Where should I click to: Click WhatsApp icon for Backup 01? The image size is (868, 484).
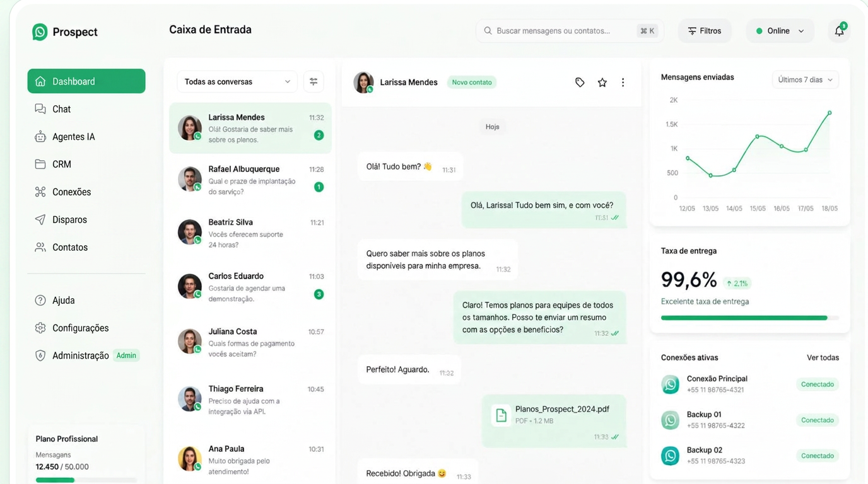670,420
